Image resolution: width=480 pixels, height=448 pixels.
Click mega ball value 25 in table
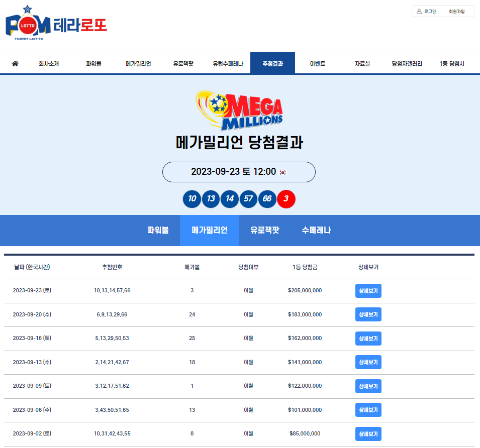192,338
